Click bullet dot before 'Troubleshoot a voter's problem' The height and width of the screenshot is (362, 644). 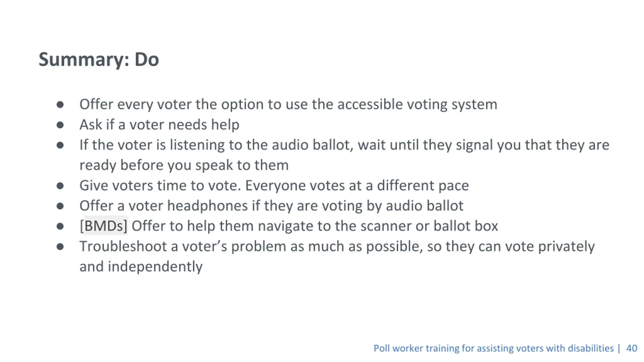point(60,247)
